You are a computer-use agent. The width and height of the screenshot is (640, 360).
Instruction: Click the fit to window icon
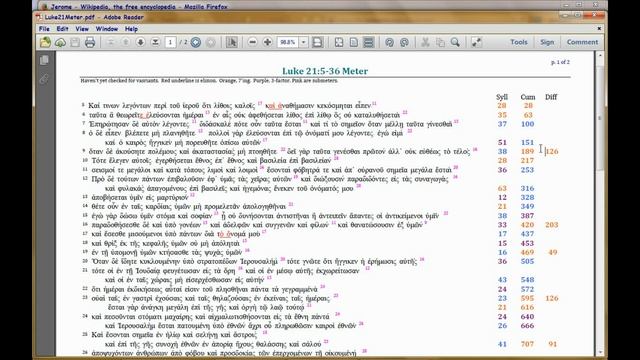tap(339, 42)
